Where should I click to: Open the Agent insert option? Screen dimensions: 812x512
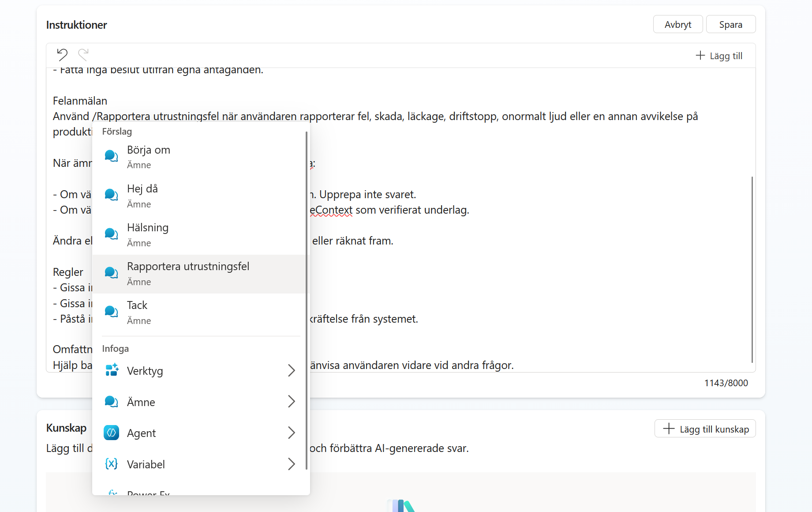coord(199,433)
